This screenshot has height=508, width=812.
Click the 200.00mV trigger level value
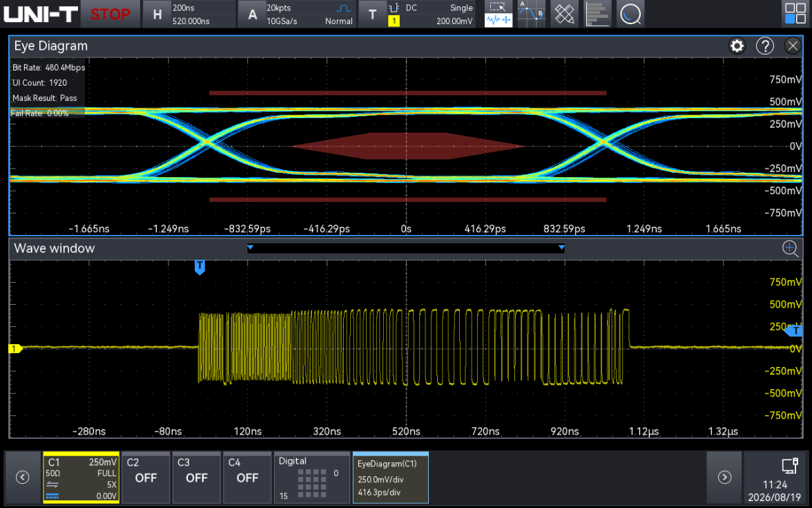(454, 21)
